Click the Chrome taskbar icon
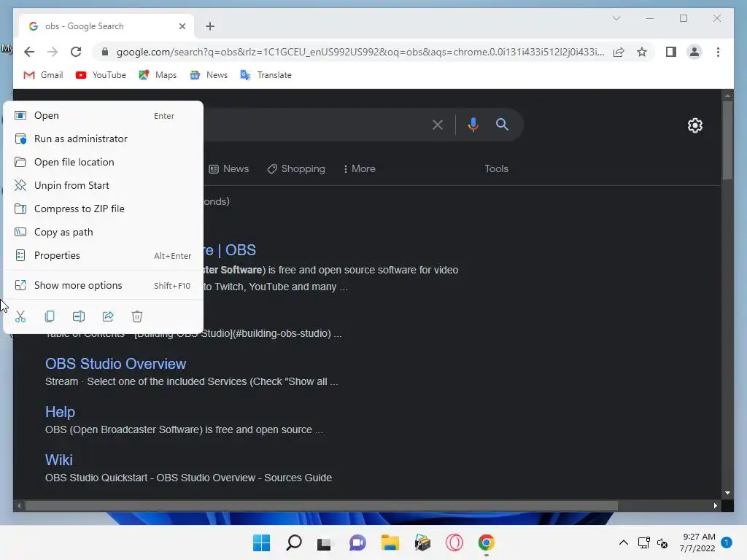747x560 pixels. pyautogui.click(x=487, y=542)
